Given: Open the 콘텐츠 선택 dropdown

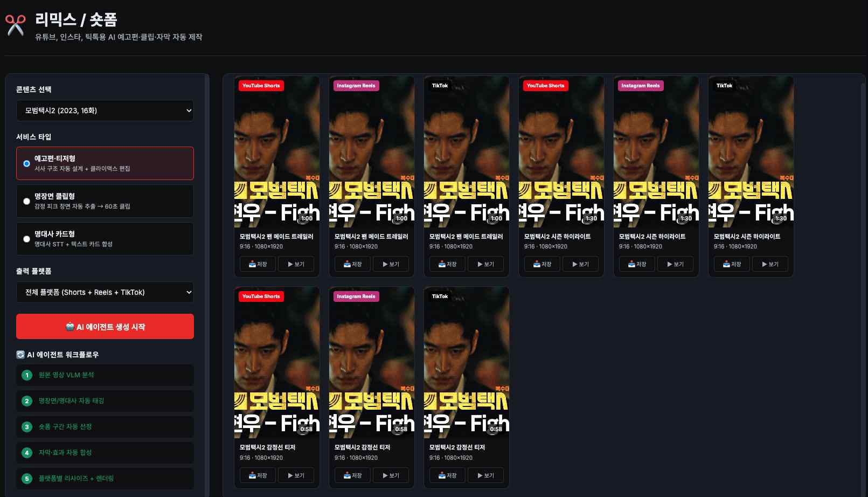Looking at the screenshot, I should click(x=105, y=111).
